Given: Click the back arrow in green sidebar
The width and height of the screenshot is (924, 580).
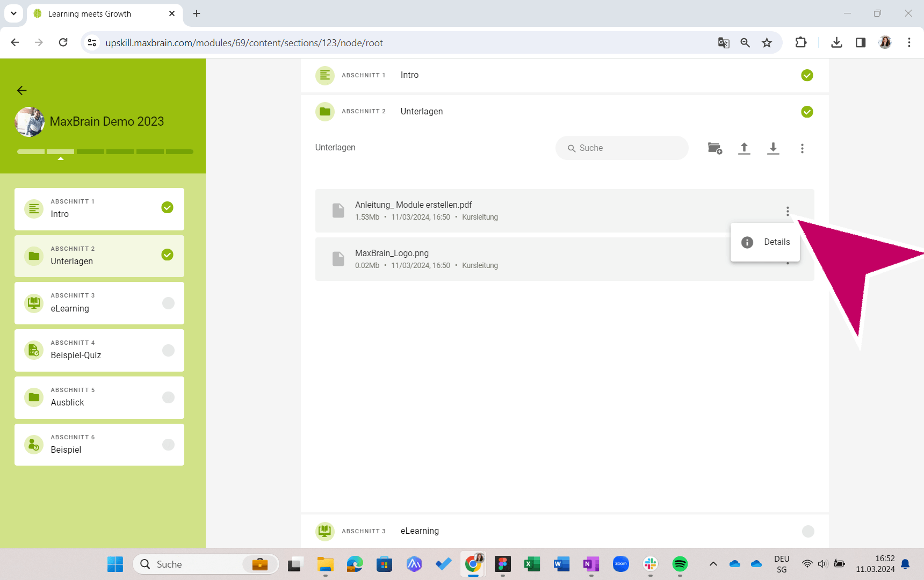Looking at the screenshot, I should point(21,90).
